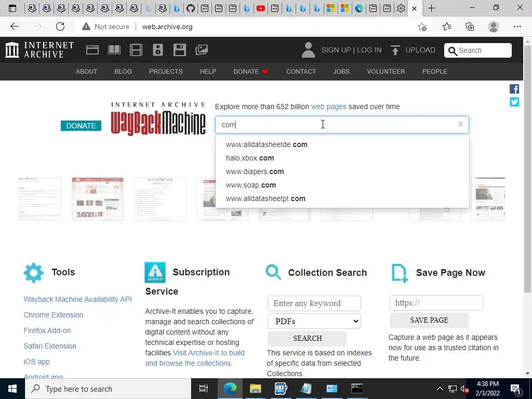Switch to the Settings gear browser tab
The height and width of the screenshot is (399, 532).
[x=401, y=8]
